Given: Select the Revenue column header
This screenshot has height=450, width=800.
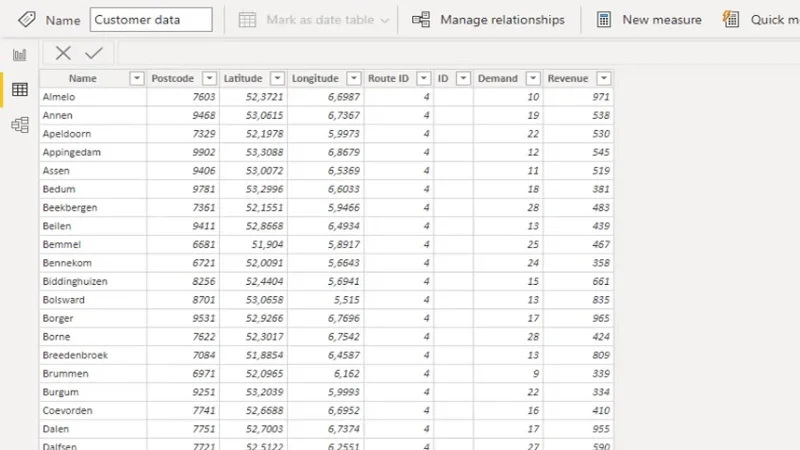Looking at the screenshot, I should click(x=568, y=79).
